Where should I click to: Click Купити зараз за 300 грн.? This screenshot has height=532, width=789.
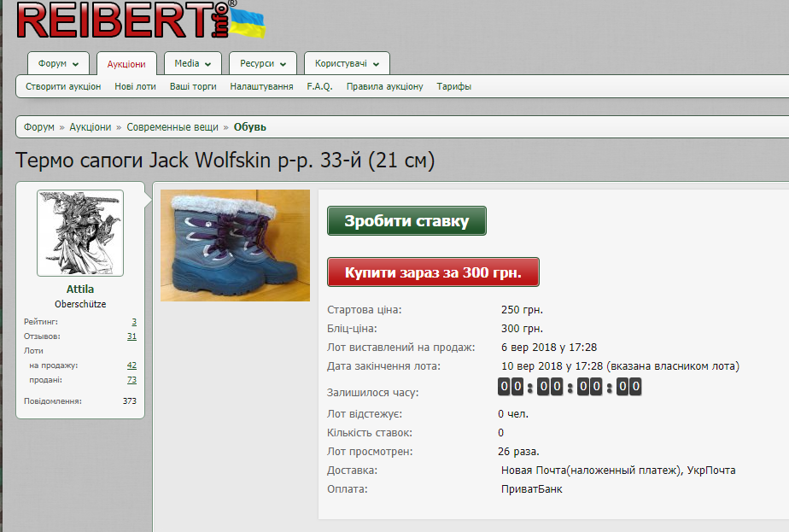pos(433,272)
